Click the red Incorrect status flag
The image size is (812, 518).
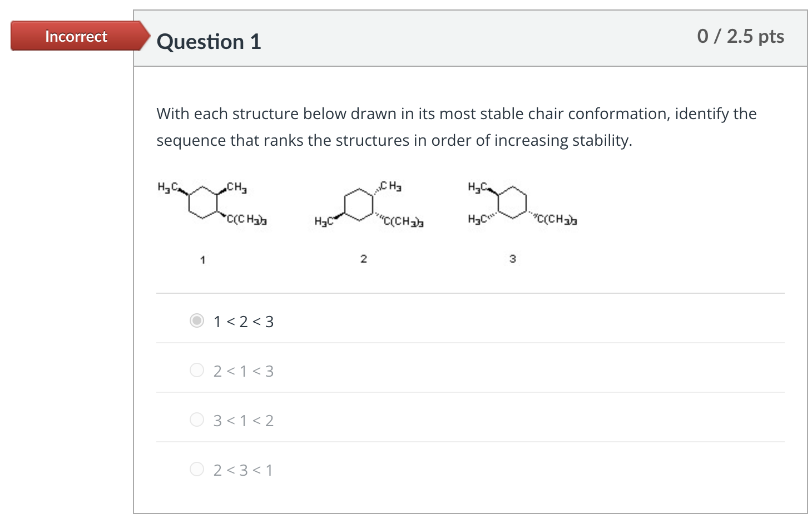point(76,36)
